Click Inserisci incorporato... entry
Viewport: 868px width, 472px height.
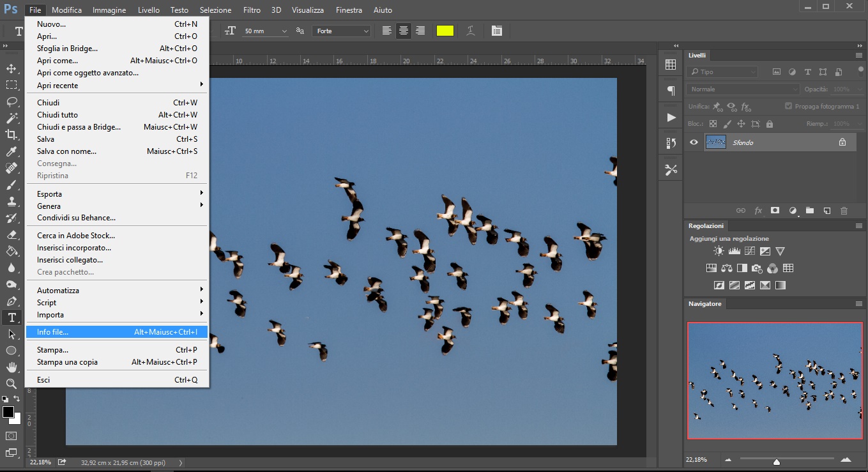point(116,248)
